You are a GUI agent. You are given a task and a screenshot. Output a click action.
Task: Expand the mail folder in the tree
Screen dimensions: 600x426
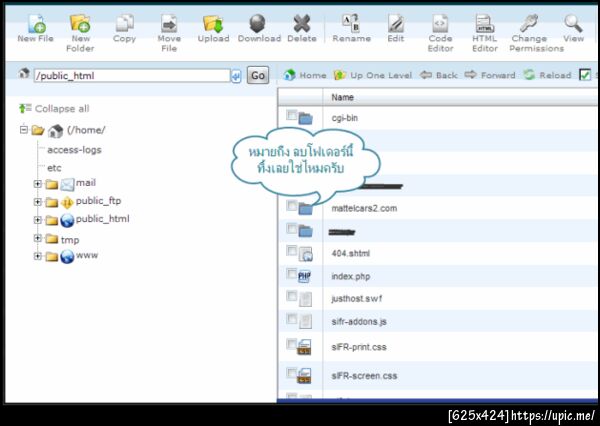[38, 184]
